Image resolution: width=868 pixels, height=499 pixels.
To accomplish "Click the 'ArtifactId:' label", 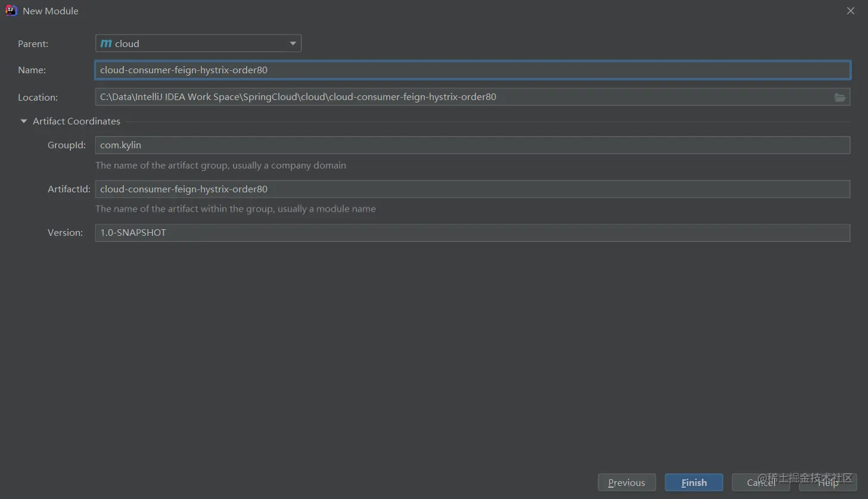I will pyautogui.click(x=69, y=189).
